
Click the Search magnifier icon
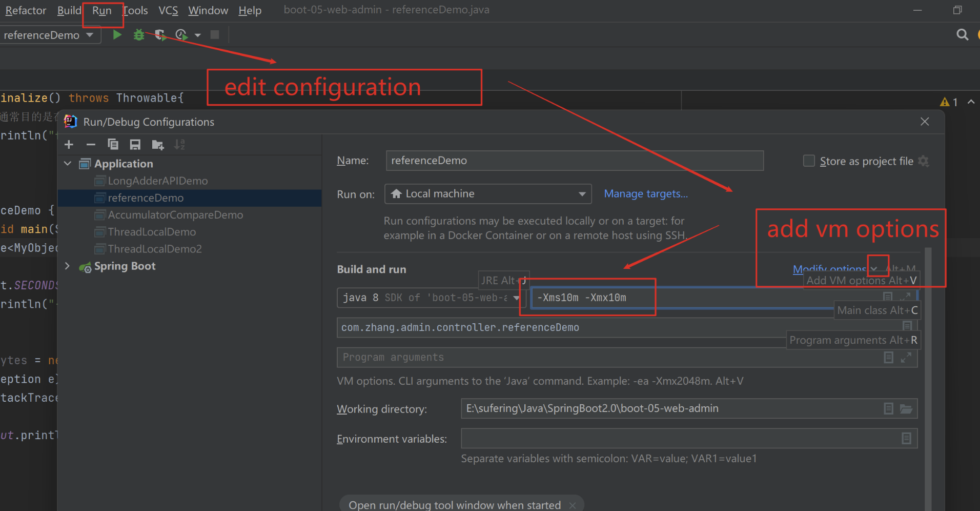[x=962, y=35]
